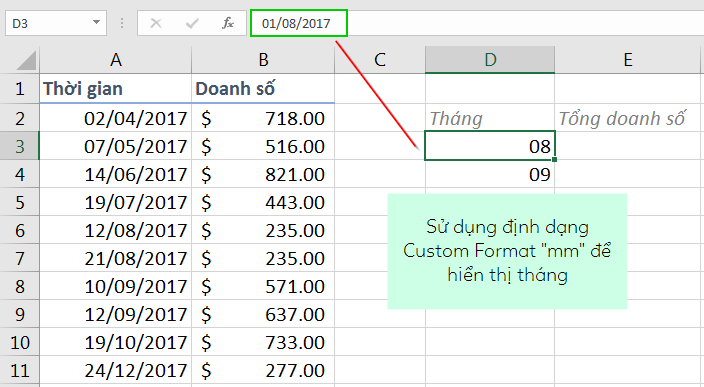Select row 7 header
The height and width of the screenshot is (387, 704).
(20, 258)
